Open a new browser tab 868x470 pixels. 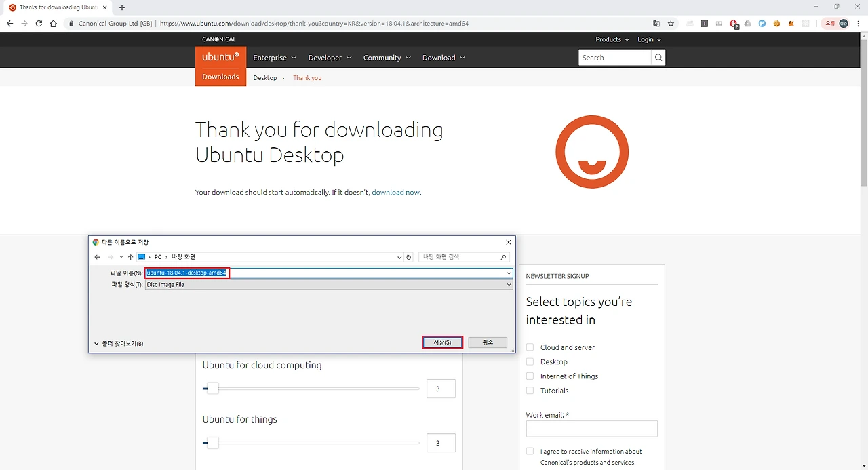[122, 7]
